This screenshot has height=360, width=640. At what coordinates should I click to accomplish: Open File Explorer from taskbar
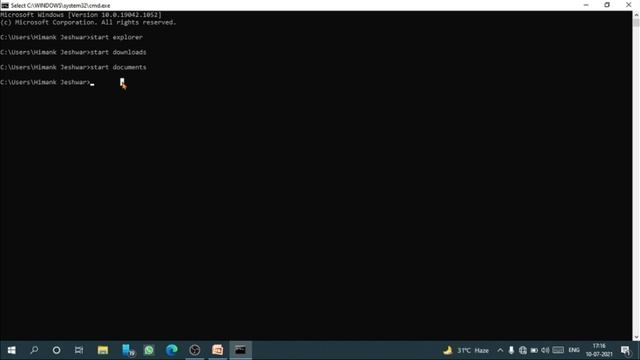102,350
